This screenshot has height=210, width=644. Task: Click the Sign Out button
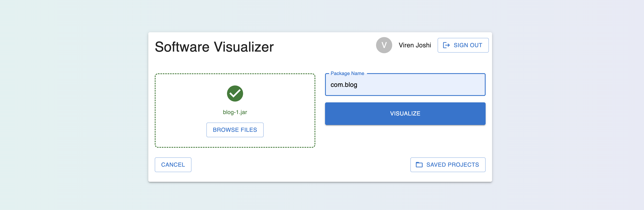click(x=463, y=45)
